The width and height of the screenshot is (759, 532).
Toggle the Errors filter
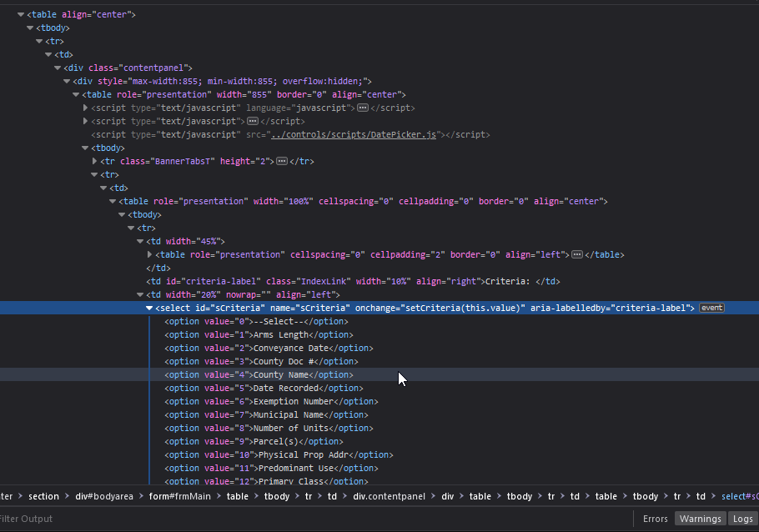pos(655,519)
